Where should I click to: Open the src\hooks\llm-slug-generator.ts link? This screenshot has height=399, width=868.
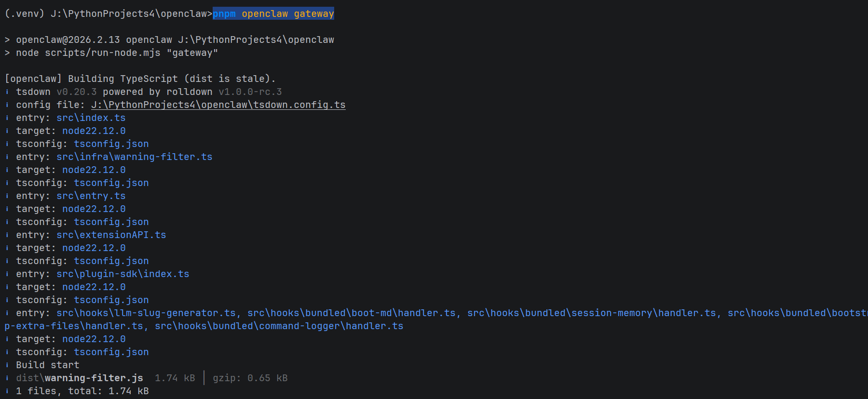click(146, 313)
